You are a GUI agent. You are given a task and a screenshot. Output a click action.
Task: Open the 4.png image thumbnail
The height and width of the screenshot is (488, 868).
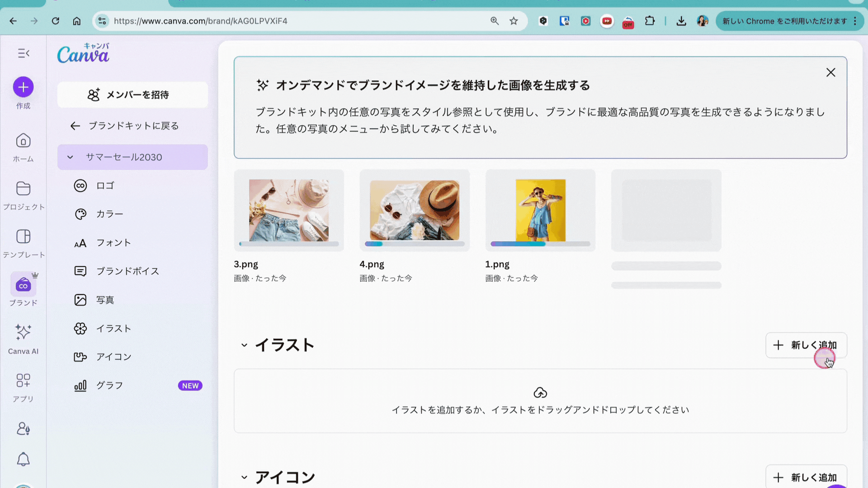point(414,210)
